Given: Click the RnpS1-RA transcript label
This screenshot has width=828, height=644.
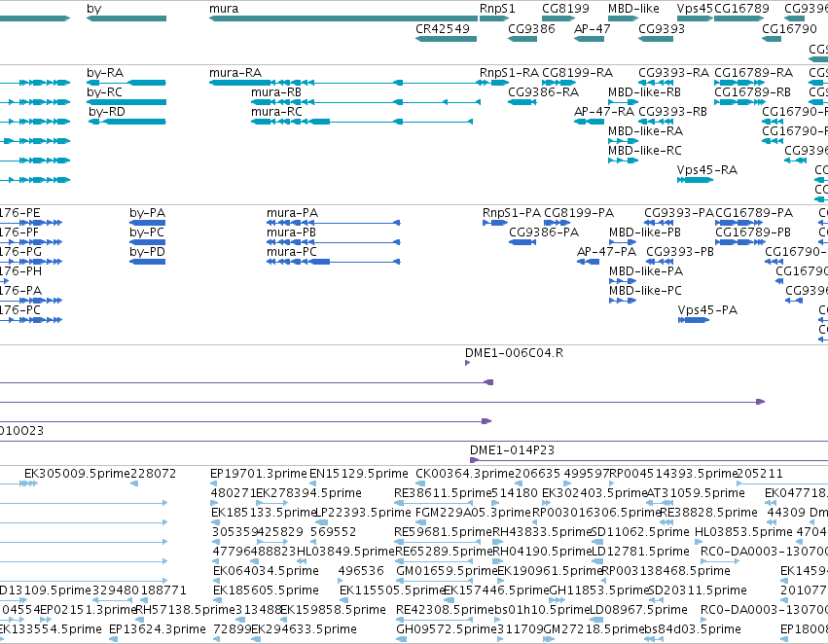Looking at the screenshot, I should pos(509,72).
